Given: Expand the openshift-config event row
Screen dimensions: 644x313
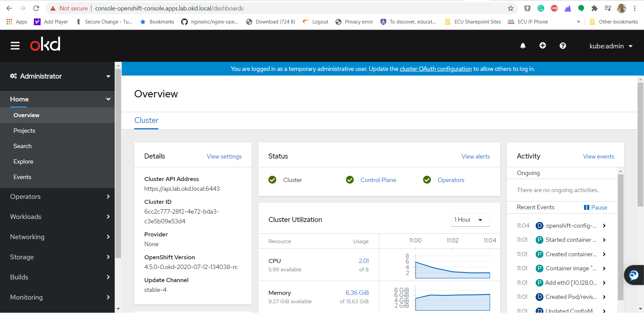Looking at the screenshot, I should click(604, 226).
